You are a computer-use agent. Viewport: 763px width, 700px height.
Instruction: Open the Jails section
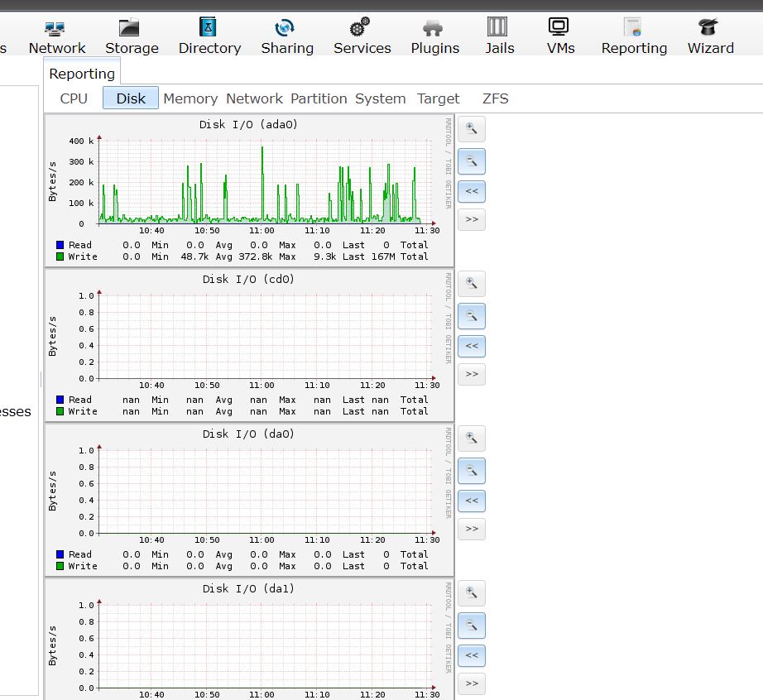coord(498,37)
